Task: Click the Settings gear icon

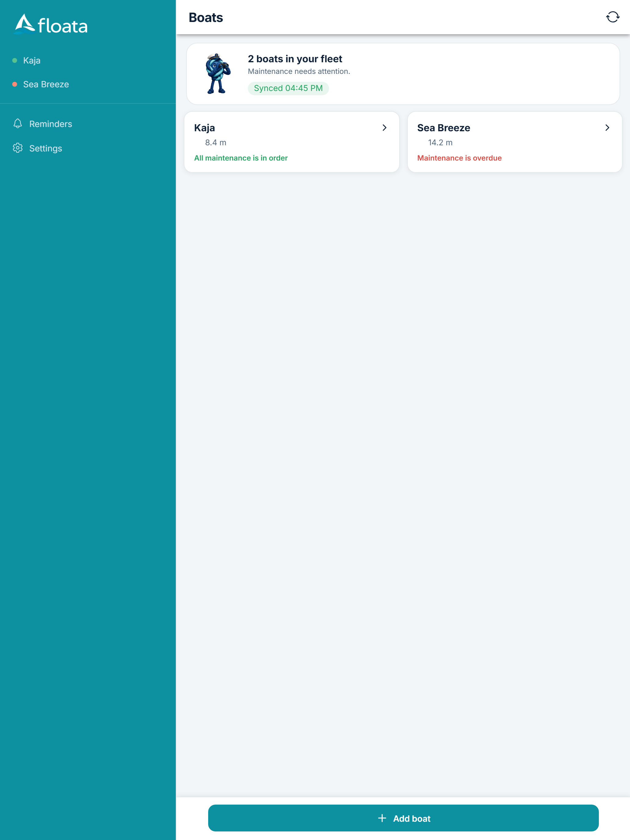Action: click(17, 148)
